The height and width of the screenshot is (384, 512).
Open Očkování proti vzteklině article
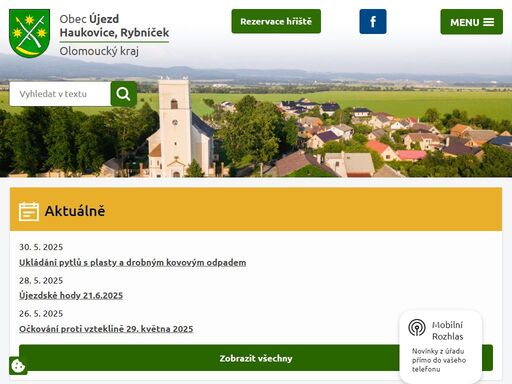pyautogui.click(x=106, y=329)
